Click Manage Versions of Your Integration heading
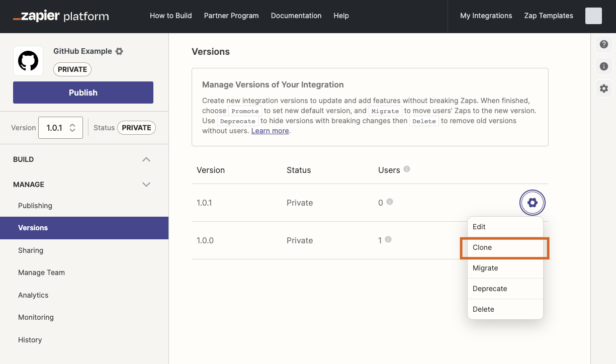Viewport: 616px width, 364px height. point(273,84)
